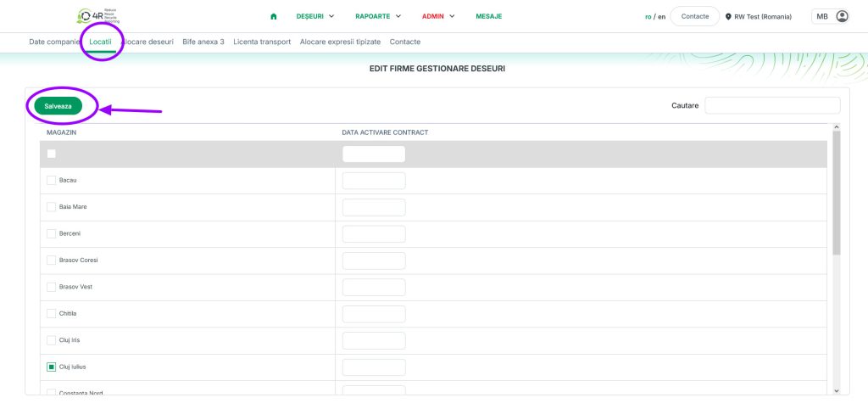
Task: Expand the ADMIN dropdown menu
Action: (x=438, y=16)
